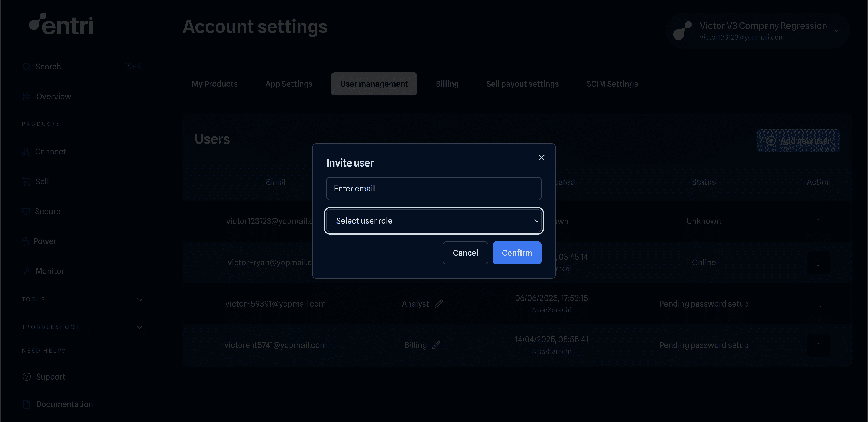Open Secure via its monitor icon
Screen dimensions: 868x422
click(26, 211)
